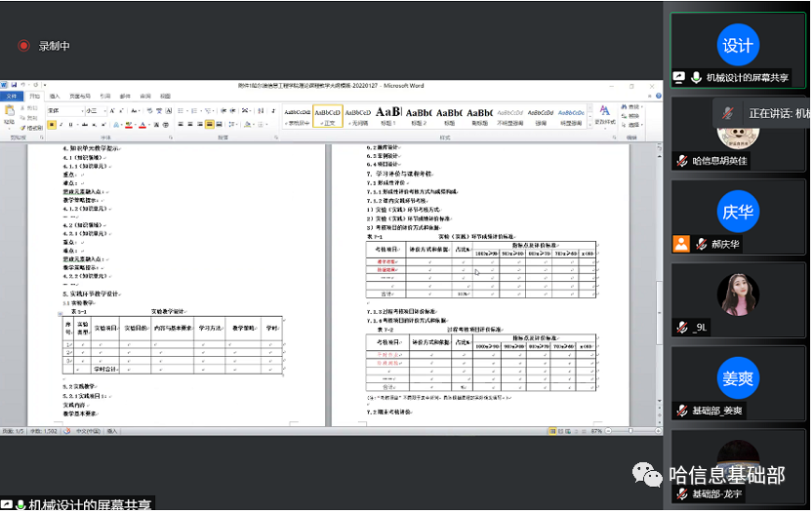Apply font color with the red A icon

click(x=142, y=125)
